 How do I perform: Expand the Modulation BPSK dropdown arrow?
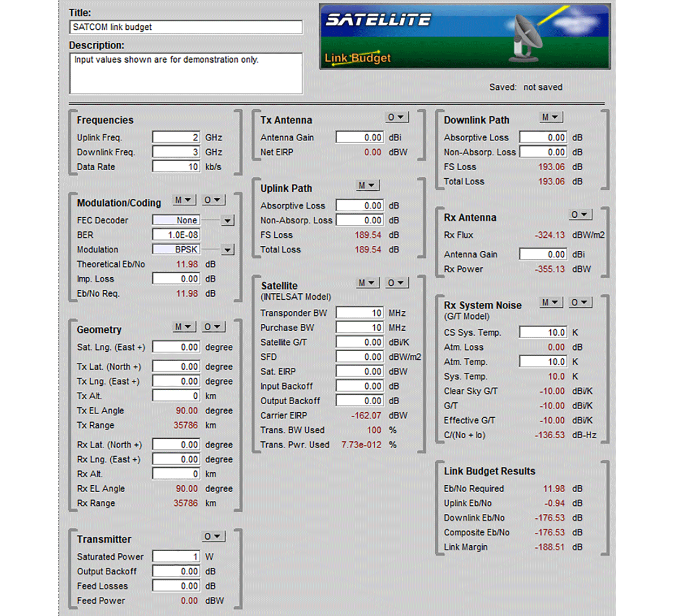(228, 250)
